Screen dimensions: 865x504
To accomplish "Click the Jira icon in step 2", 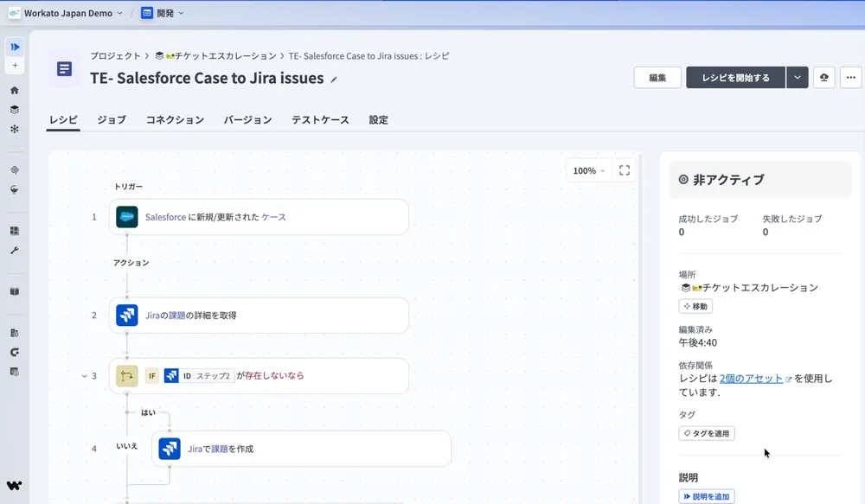I will (x=127, y=316).
